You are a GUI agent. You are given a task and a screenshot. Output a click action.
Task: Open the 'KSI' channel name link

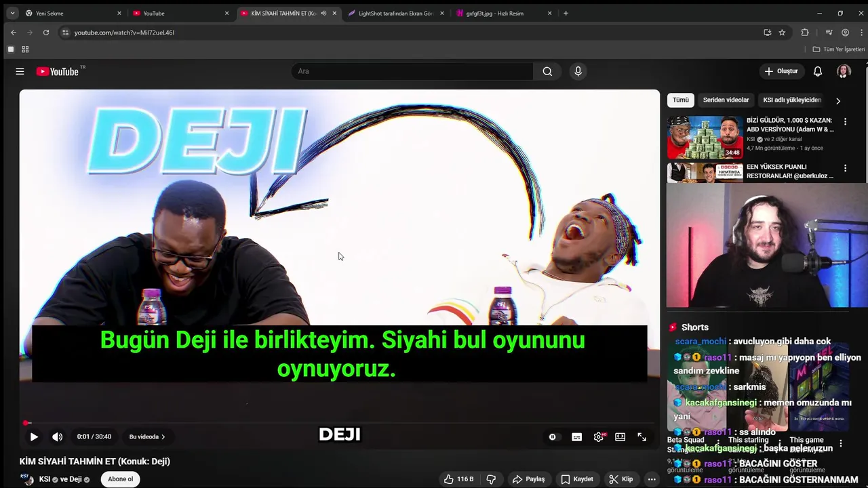45,479
